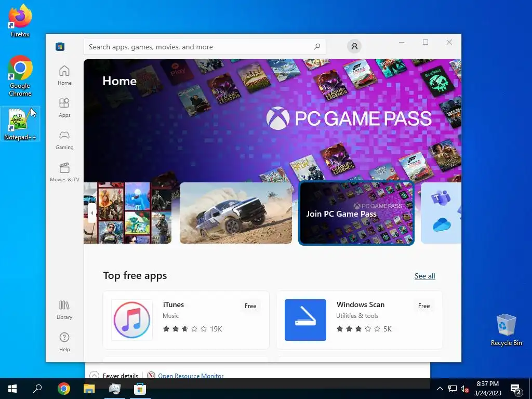Open the Library

point(64,310)
